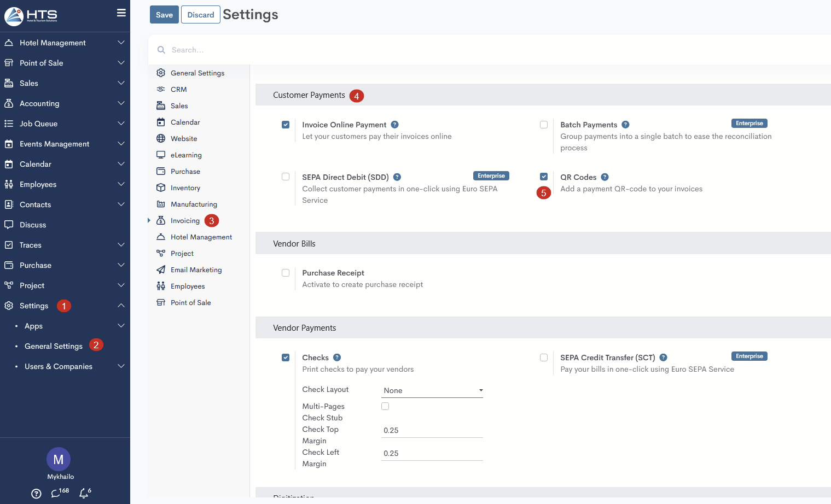The height and width of the screenshot is (504, 831).
Task: Toggle the Multi-Pages Check Stub checkbox
Action: [385, 406]
